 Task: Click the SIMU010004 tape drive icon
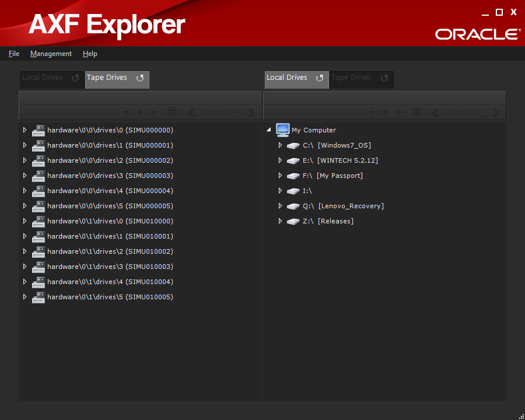38,282
